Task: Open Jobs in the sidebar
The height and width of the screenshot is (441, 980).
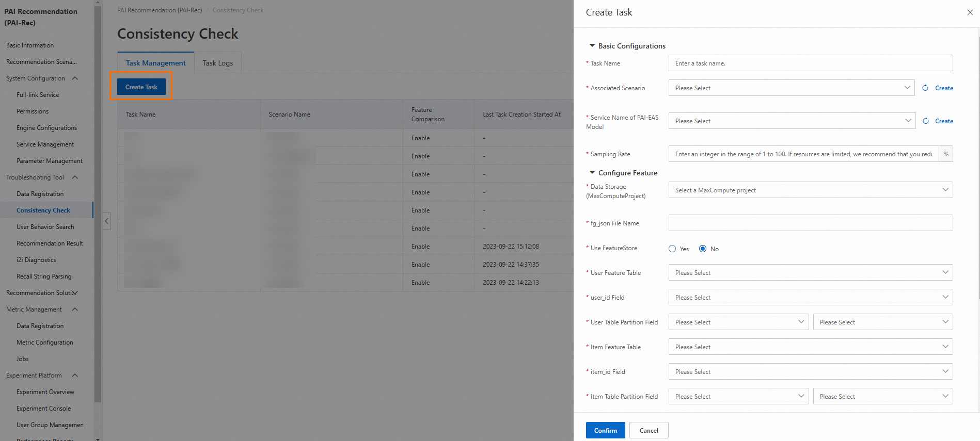Action: pyautogui.click(x=23, y=359)
